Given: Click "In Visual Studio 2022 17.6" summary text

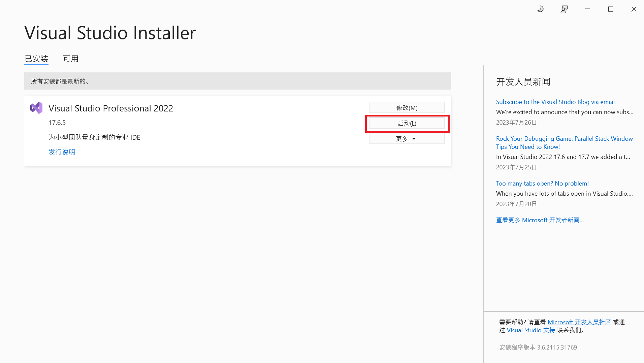Looking at the screenshot, I should click(563, 157).
